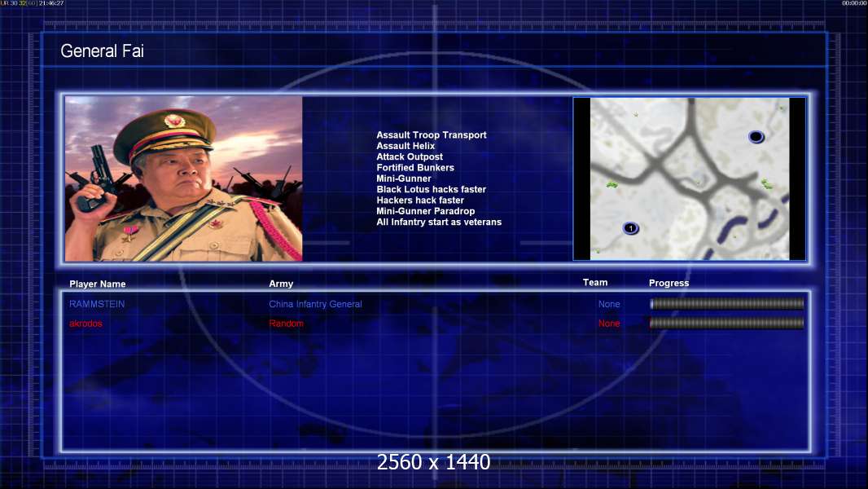Click the Army column header

tap(281, 284)
